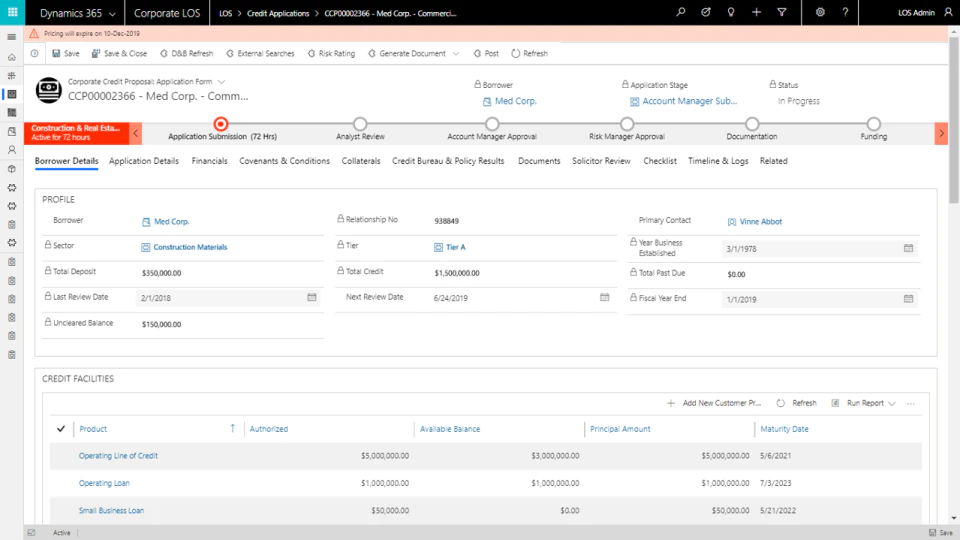This screenshot has height=540, width=960.
Task: Move process flow right with the arrow
Action: point(941,133)
